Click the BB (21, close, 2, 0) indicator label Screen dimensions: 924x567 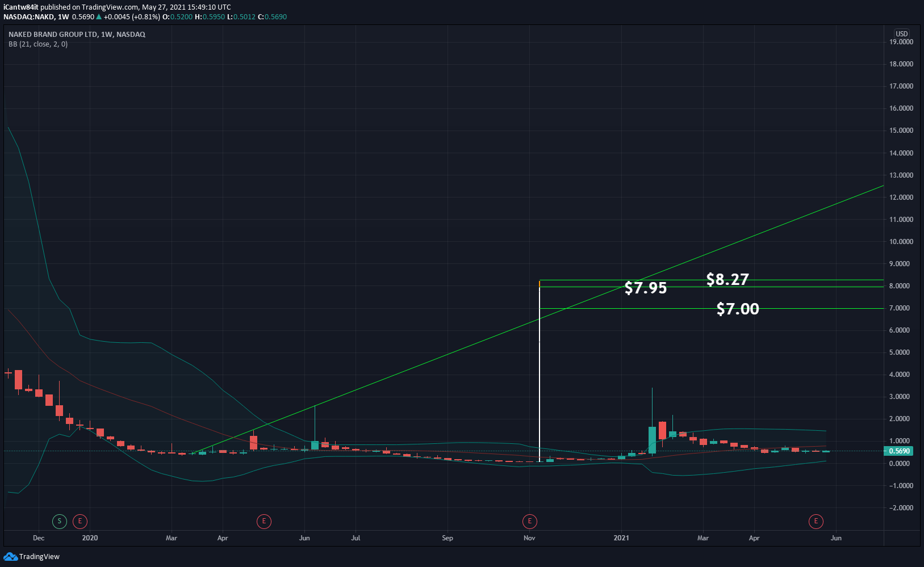pos(38,44)
